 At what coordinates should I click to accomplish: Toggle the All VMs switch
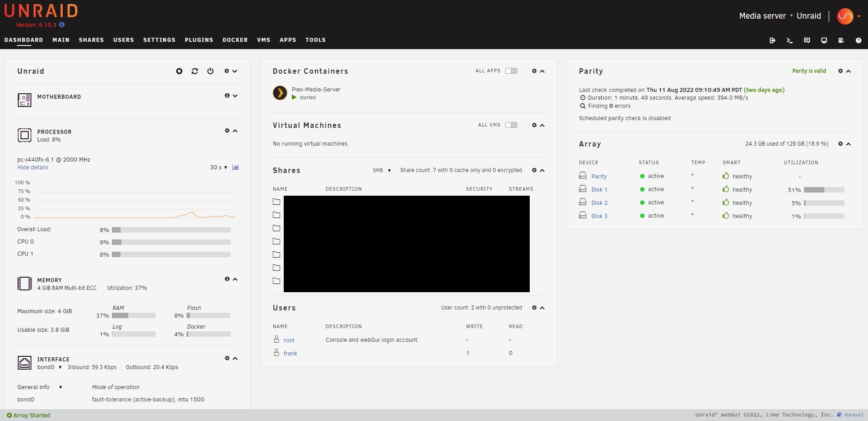[x=511, y=125]
